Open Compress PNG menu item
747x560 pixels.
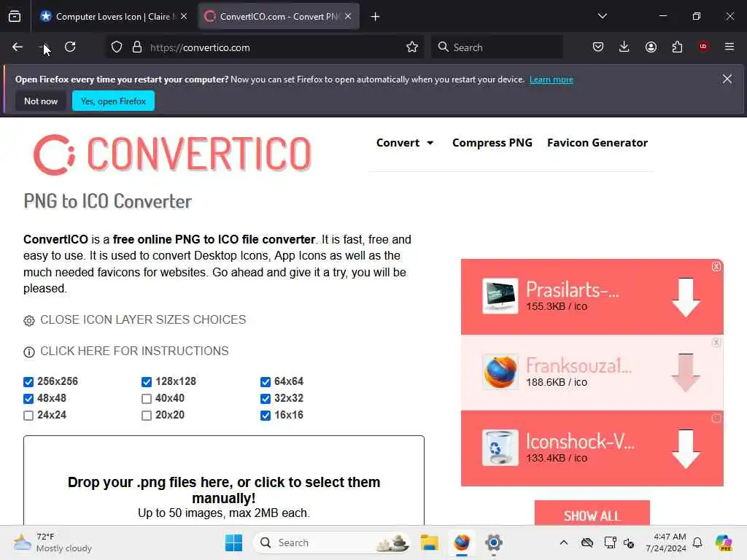pyautogui.click(x=492, y=143)
